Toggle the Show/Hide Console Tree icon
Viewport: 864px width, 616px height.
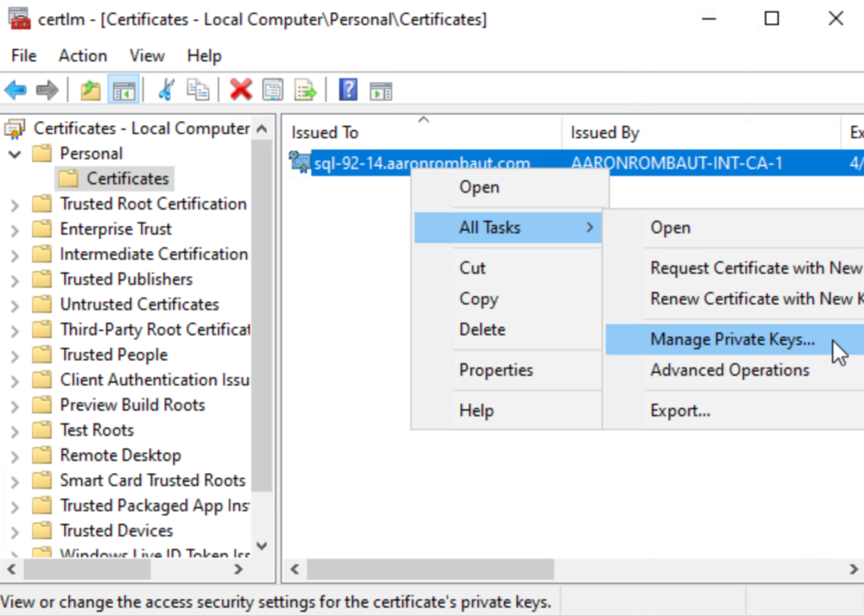click(124, 89)
